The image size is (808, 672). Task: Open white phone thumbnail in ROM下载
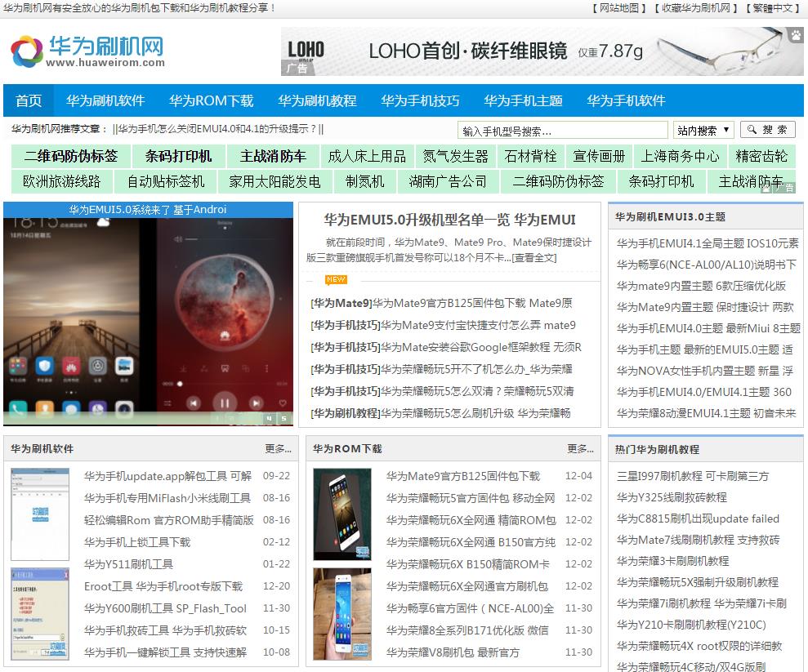pyautogui.click(x=342, y=614)
